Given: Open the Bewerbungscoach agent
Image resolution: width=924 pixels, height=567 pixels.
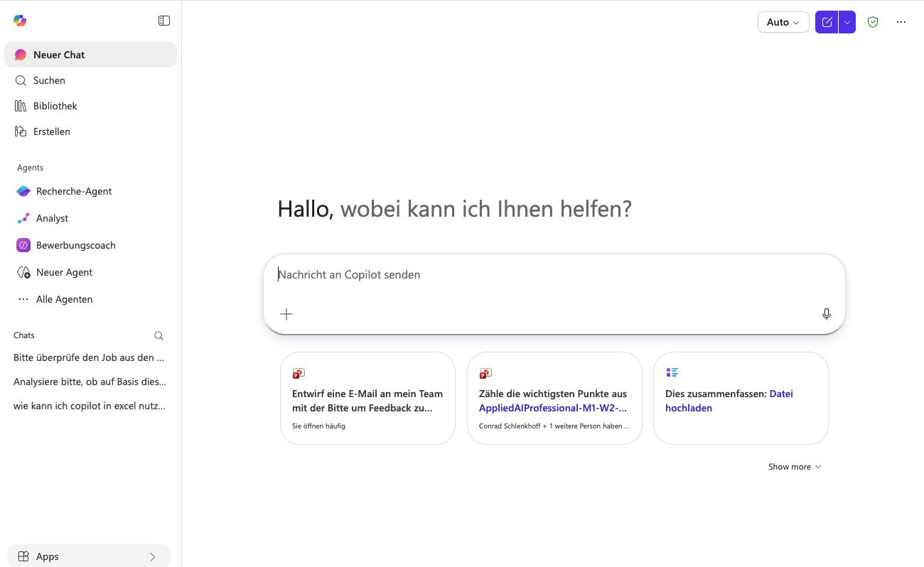Looking at the screenshot, I should [90, 245].
